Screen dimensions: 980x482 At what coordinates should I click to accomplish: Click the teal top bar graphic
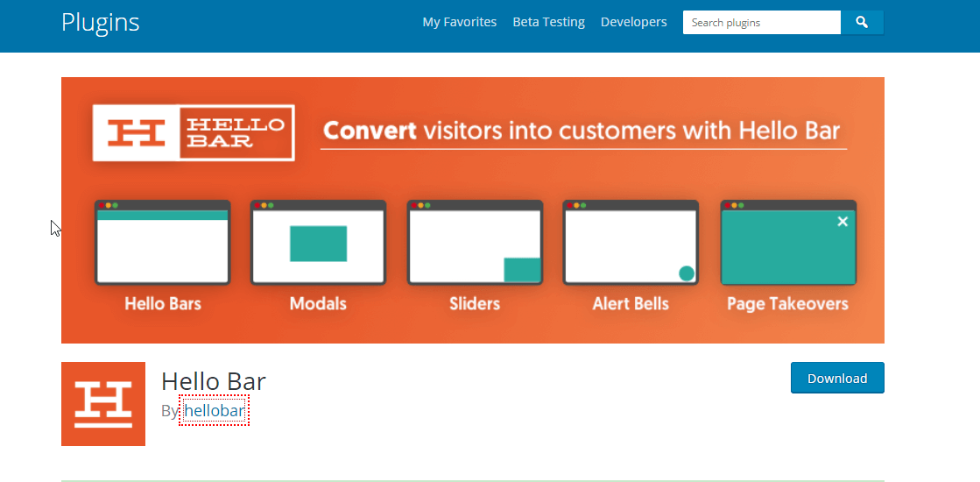coord(163,215)
